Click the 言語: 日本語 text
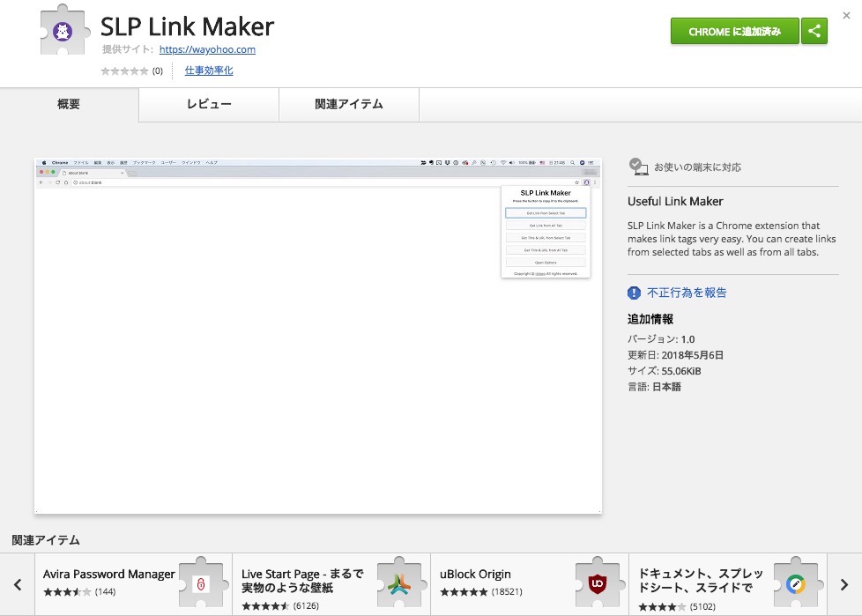Viewport: 862px width, 616px height. pos(654,387)
